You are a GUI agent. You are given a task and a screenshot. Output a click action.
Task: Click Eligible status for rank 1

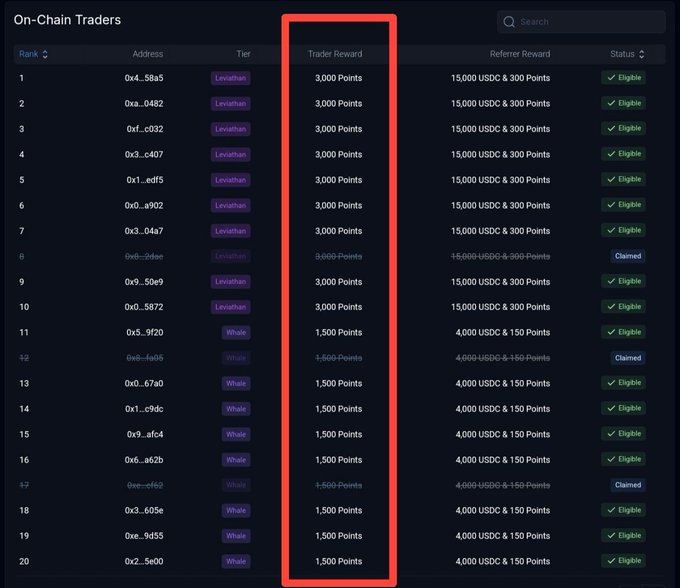point(623,78)
